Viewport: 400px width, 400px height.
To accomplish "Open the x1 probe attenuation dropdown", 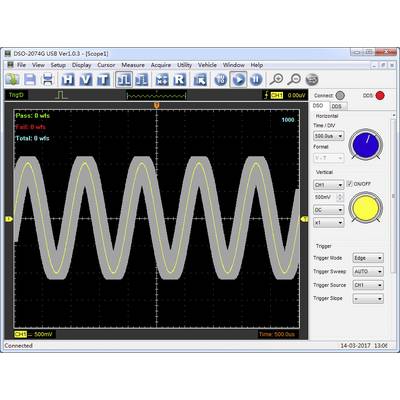I will [x=329, y=222].
